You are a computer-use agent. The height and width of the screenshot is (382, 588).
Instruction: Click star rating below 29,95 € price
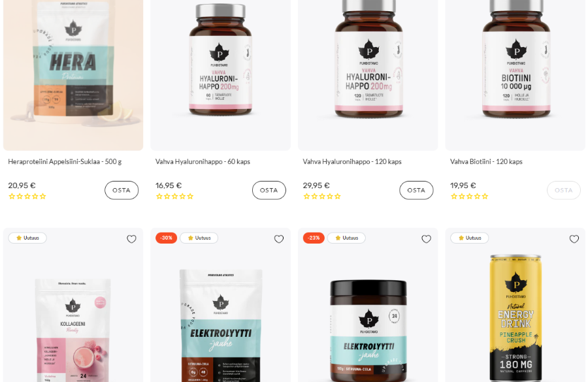(x=322, y=196)
